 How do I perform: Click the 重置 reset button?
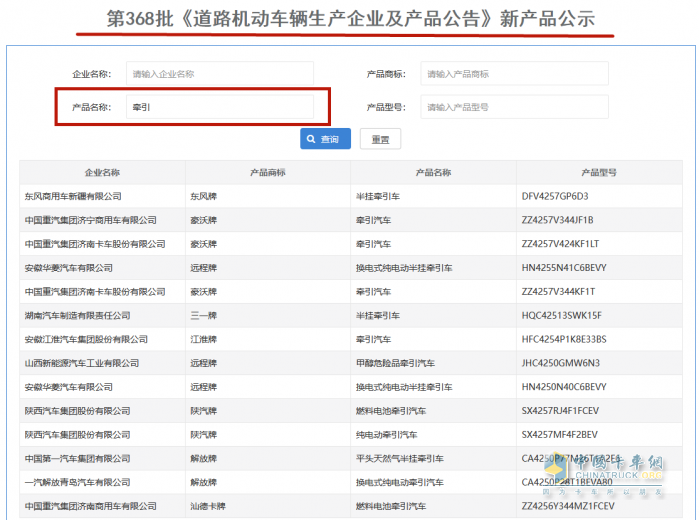[x=380, y=139]
